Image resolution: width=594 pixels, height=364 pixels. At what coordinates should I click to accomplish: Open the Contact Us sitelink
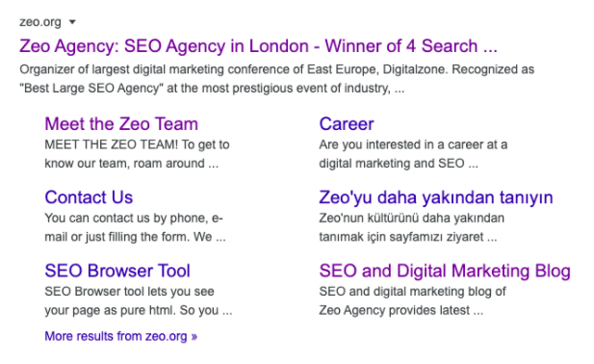pos(89,197)
